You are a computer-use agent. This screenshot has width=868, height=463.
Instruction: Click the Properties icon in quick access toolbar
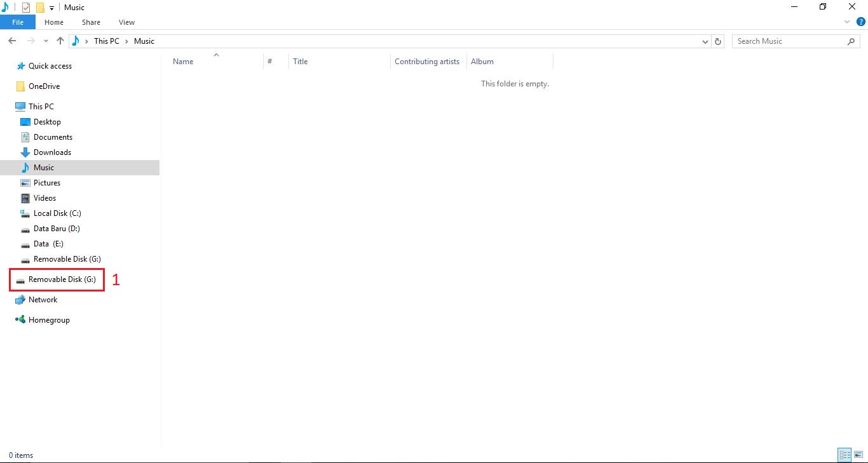(26, 8)
